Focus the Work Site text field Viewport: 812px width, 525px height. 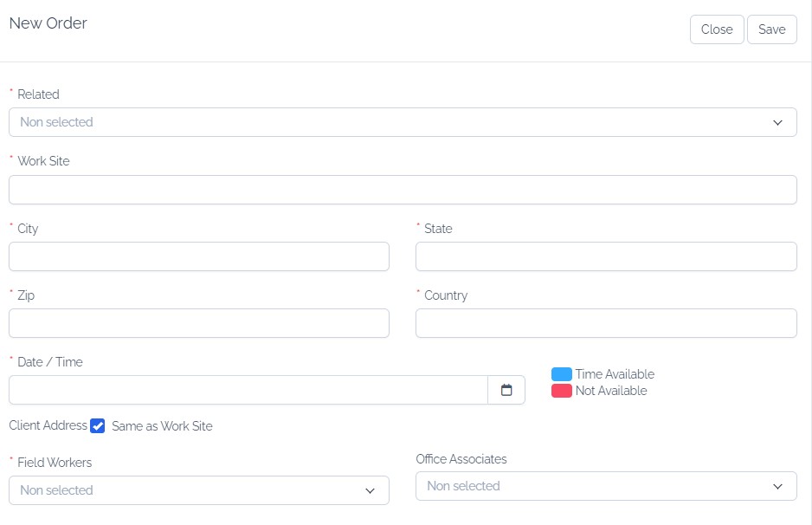click(x=403, y=190)
